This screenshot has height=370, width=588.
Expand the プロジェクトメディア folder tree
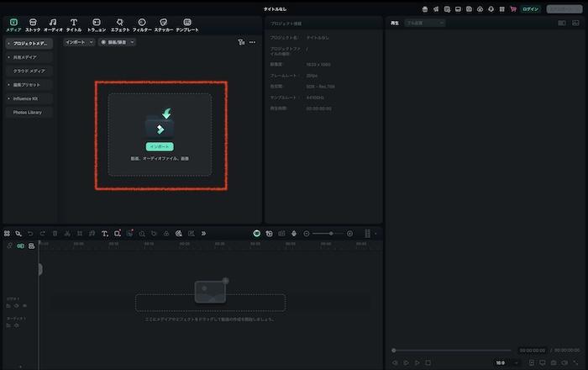tap(9, 43)
